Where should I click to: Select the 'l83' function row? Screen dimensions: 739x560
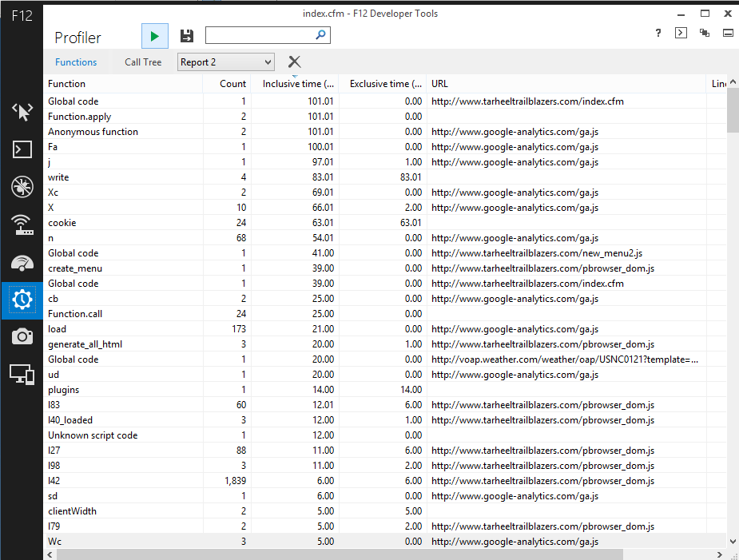tap(386, 404)
